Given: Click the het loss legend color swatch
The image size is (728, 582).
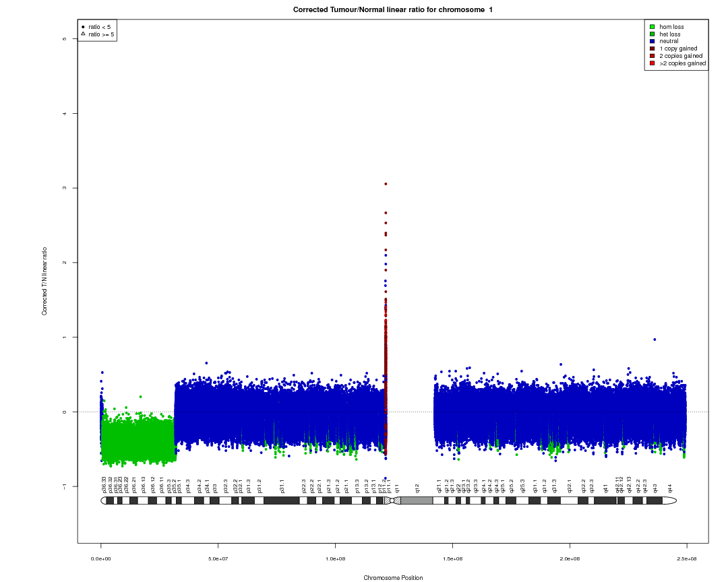Looking at the screenshot, I should pyautogui.click(x=653, y=34).
